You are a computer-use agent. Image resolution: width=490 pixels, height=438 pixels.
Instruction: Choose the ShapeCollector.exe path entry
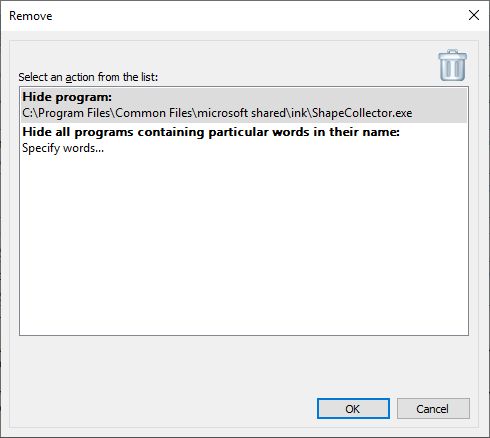(x=217, y=113)
